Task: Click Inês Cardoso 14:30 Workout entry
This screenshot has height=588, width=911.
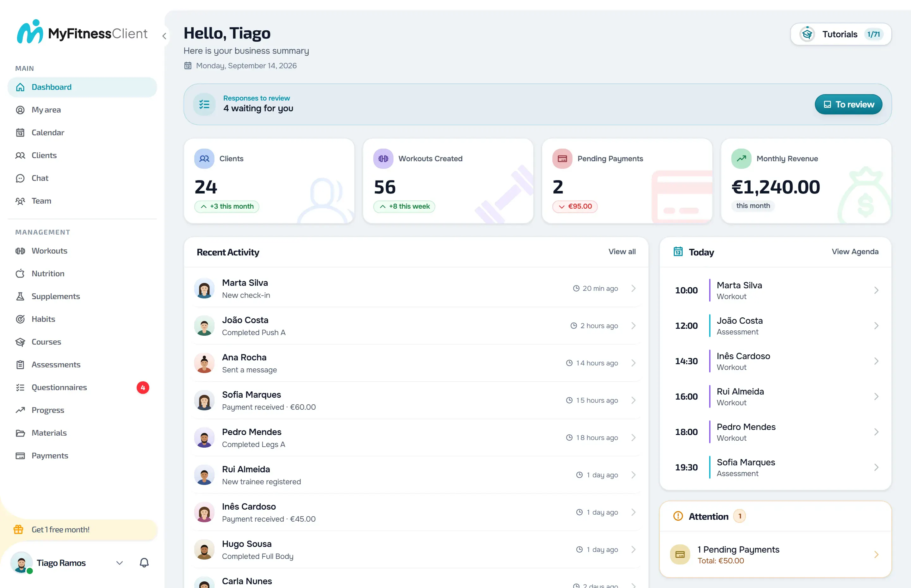Action: (775, 361)
